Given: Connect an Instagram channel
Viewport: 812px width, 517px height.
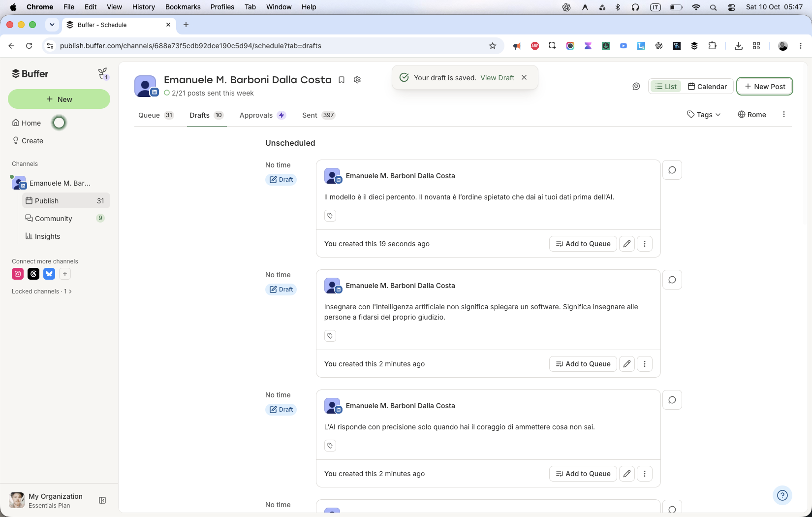Looking at the screenshot, I should 18,274.
